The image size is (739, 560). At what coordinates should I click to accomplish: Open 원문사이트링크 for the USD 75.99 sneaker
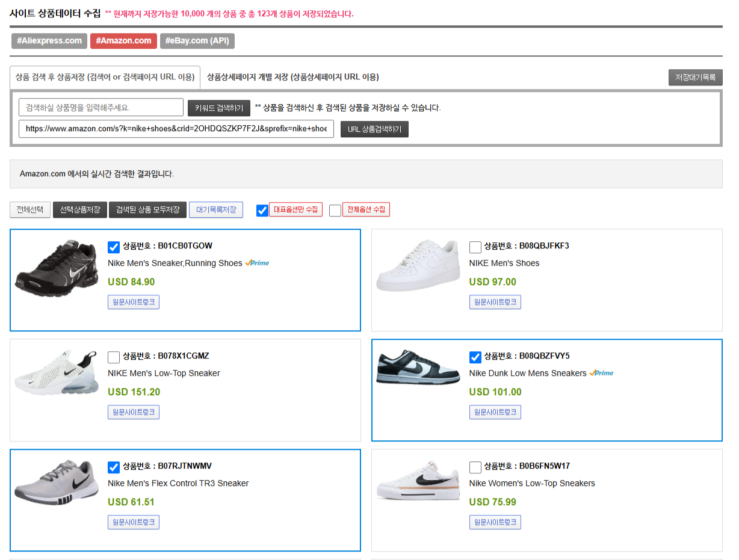point(495,522)
